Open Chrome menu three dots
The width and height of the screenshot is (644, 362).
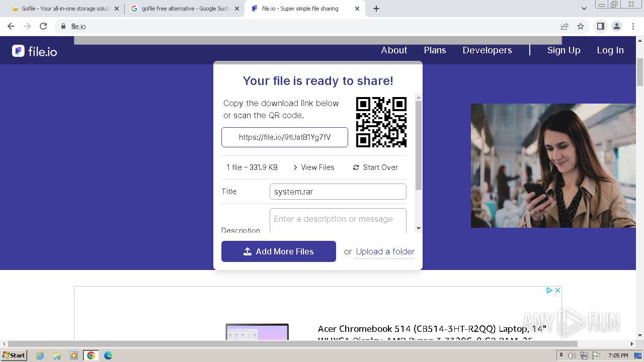632,26
